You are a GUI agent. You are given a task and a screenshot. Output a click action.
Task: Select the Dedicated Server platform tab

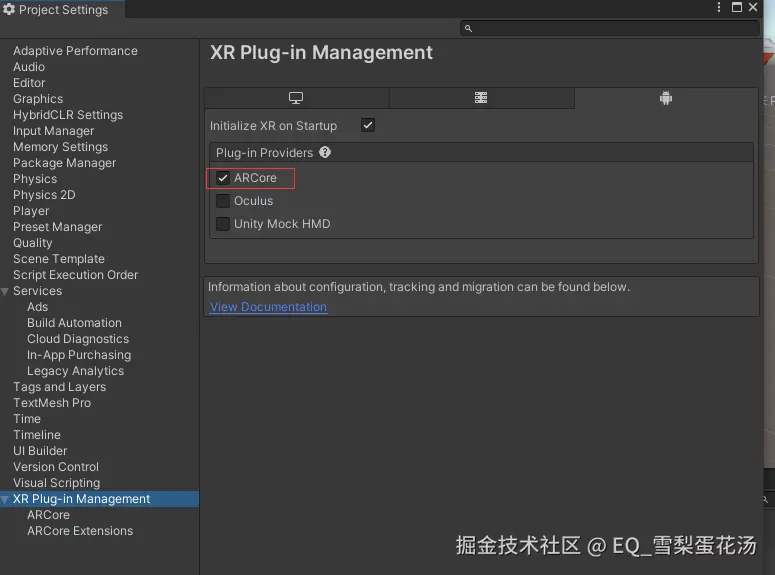click(x=481, y=98)
